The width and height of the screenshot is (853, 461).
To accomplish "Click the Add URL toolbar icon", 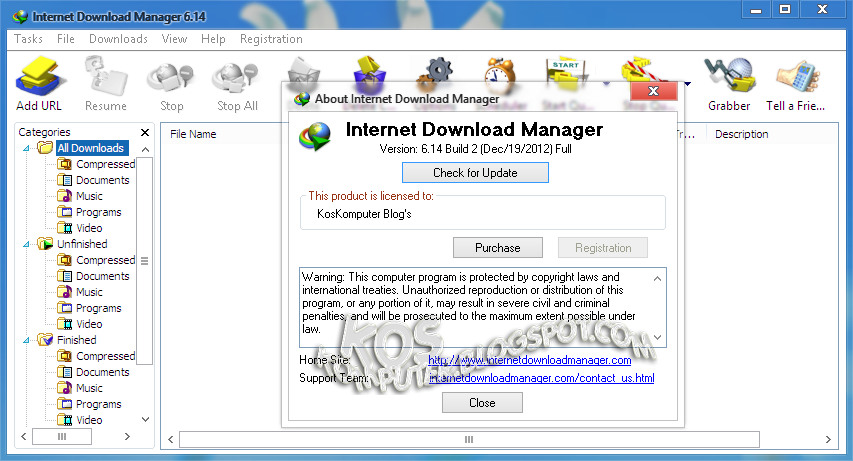I will coord(39,76).
